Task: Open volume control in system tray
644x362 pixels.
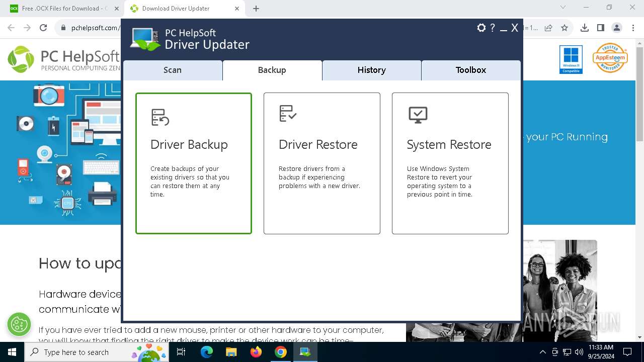Action: tap(579, 352)
